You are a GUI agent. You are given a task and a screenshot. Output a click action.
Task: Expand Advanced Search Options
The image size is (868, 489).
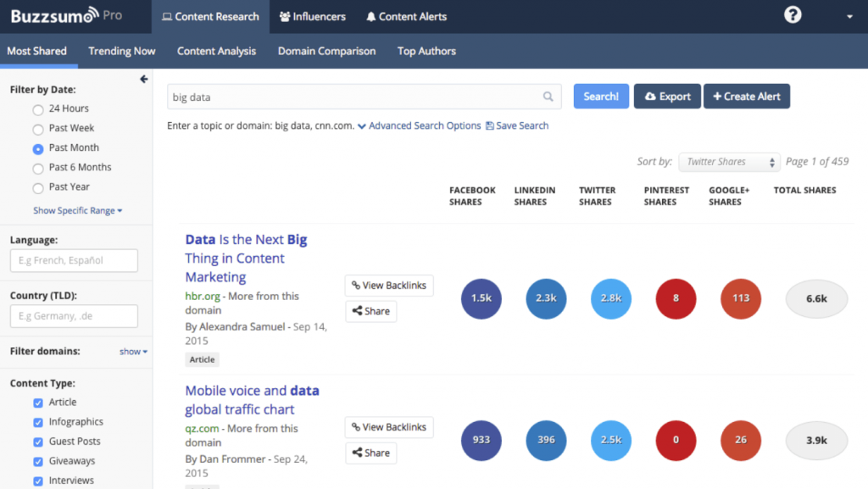(420, 125)
